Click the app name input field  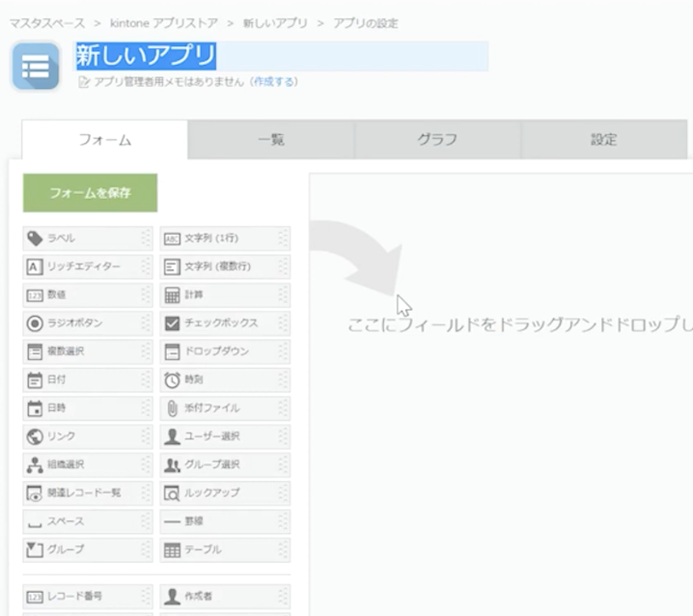[281, 56]
